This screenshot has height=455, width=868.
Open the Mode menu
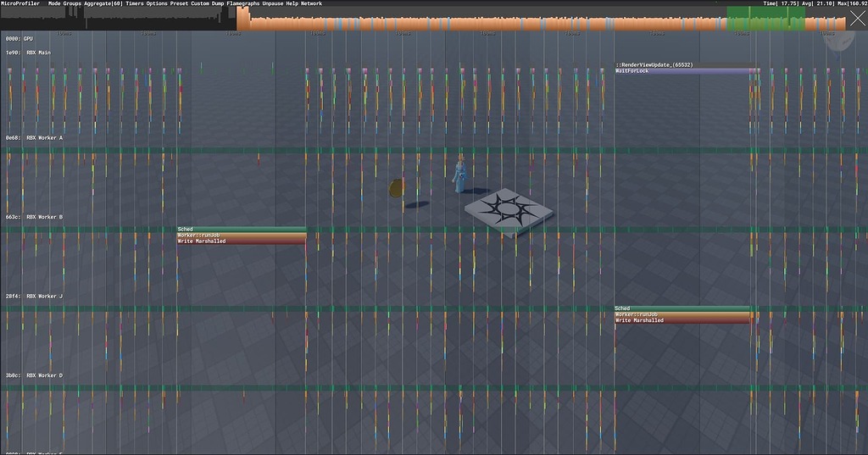[54, 3]
